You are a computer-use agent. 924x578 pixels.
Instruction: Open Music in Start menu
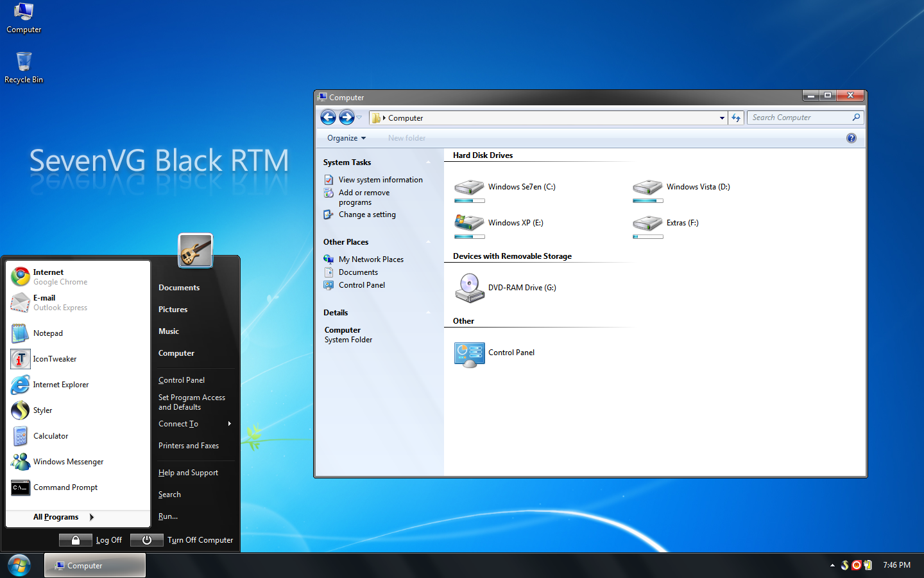(x=169, y=331)
